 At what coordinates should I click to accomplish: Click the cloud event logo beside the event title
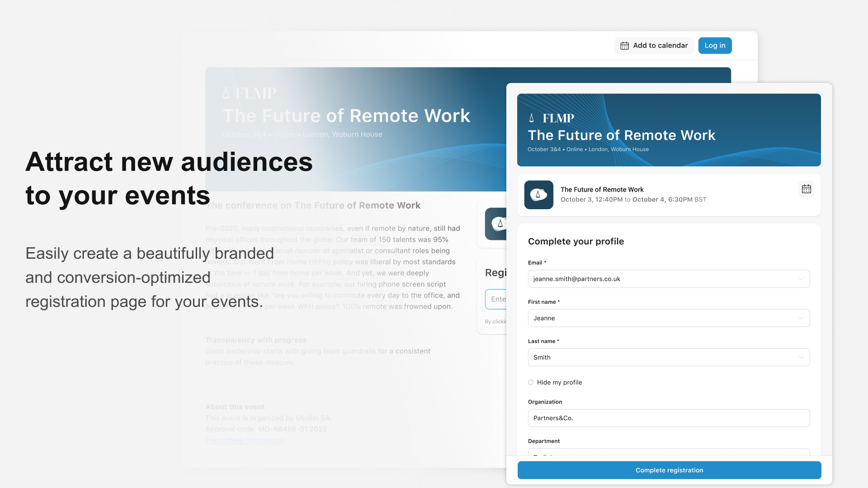tap(538, 195)
